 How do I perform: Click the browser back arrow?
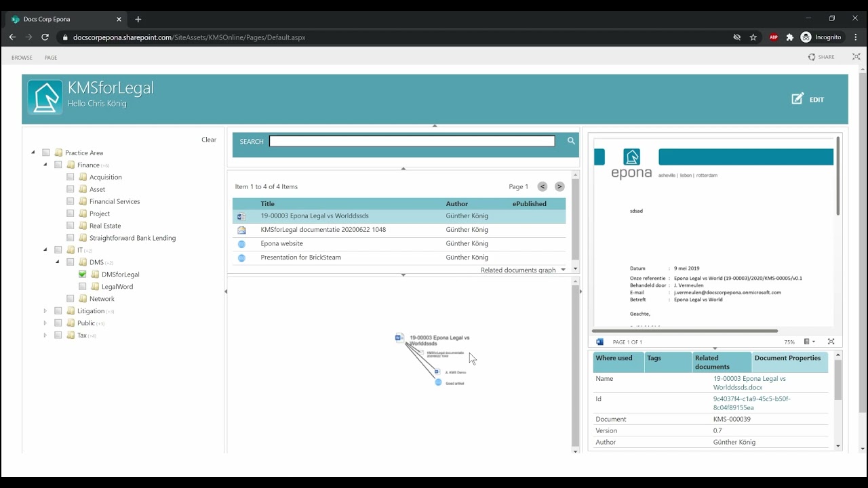pyautogui.click(x=12, y=37)
